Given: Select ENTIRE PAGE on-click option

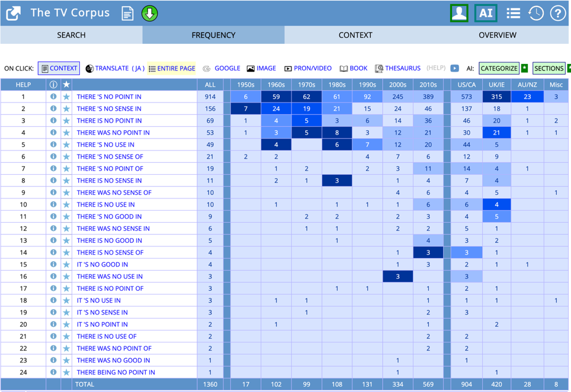Looking at the screenshot, I should coord(172,69).
